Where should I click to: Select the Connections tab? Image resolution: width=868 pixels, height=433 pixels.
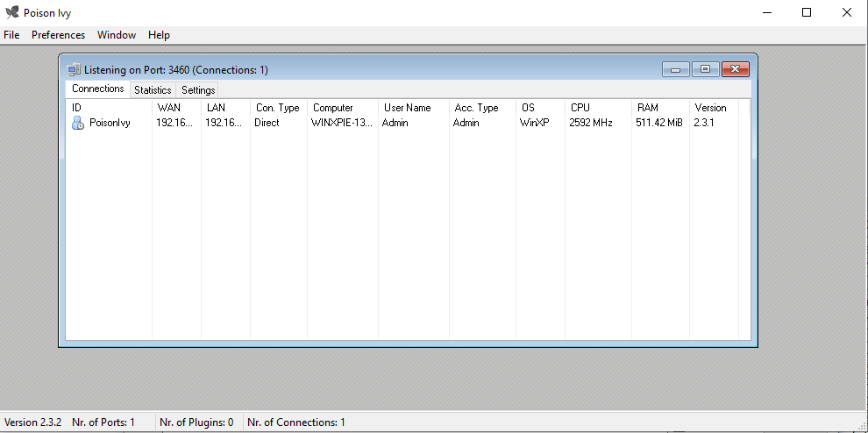coord(97,89)
